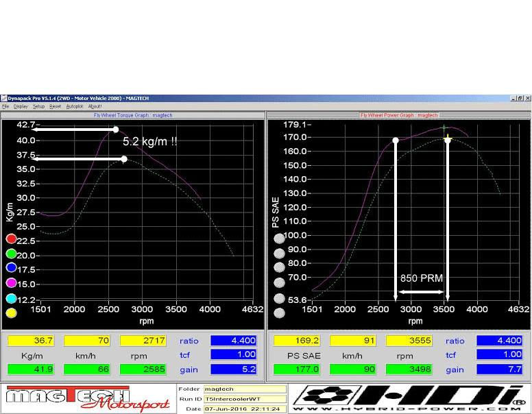Image resolution: width=532 pixels, height=414 pixels.
Task: Minimize the Dynapack Pro window
Action: tap(513, 99)
